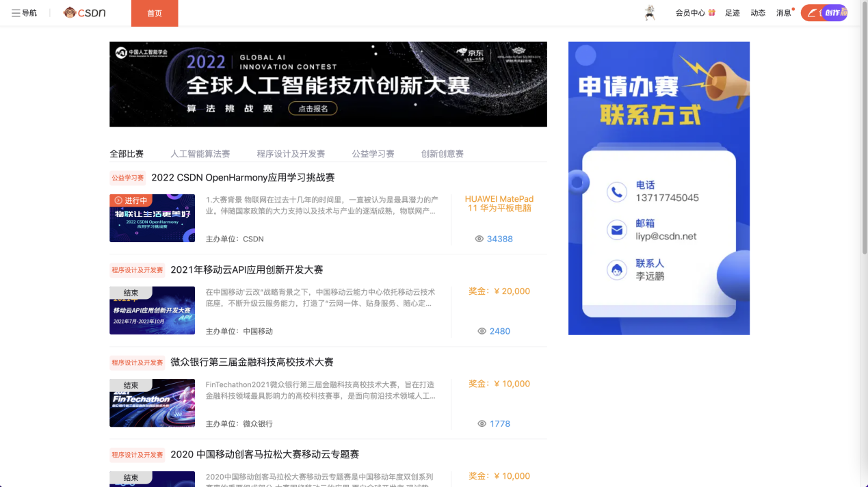Open 会员中心 in the top bar
Screen dimensions: 868x487
coord(690,13)
